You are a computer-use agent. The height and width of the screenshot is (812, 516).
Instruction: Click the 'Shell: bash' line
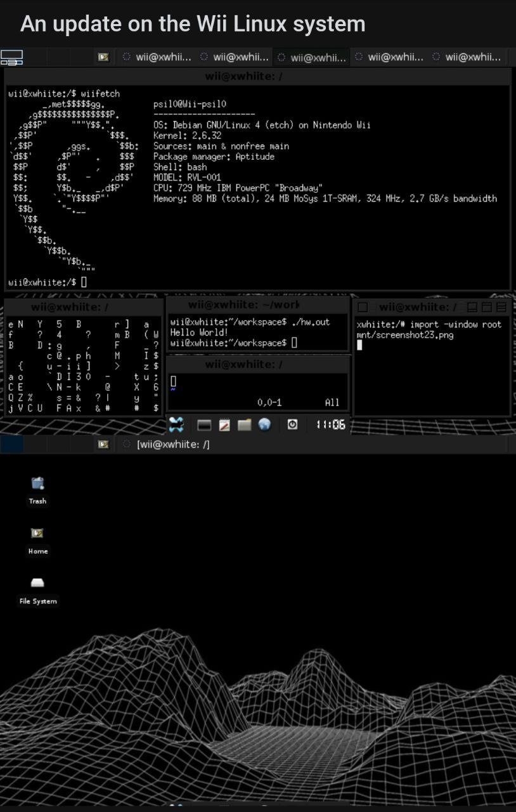point(180,167)
